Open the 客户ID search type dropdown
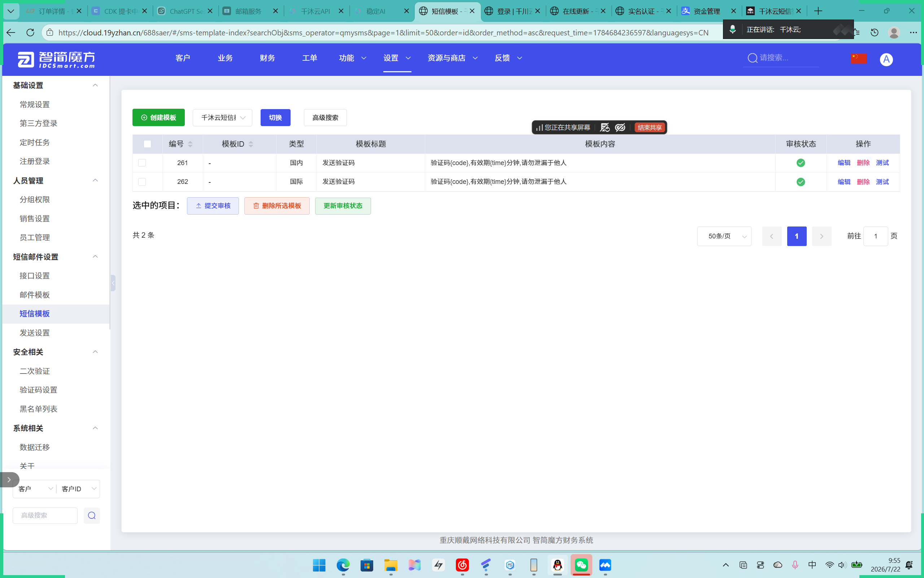Viewport: 924px width, 578px height. pyautogui.click(x=79, y=489)
